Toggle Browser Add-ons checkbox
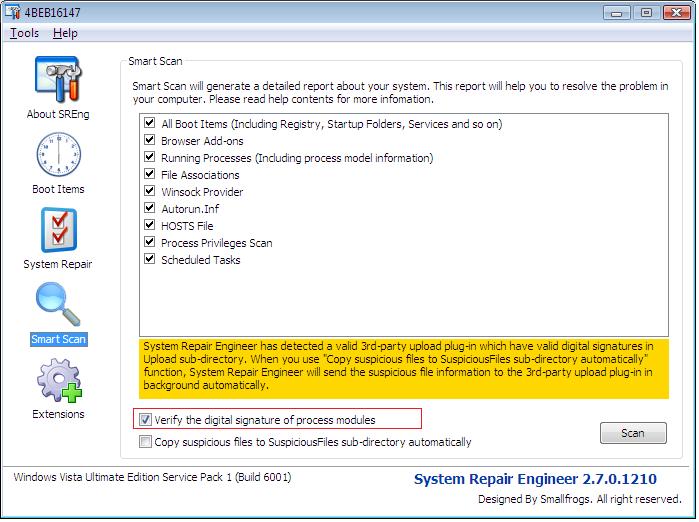Screen dimensions: 699x522 (150, 140)
